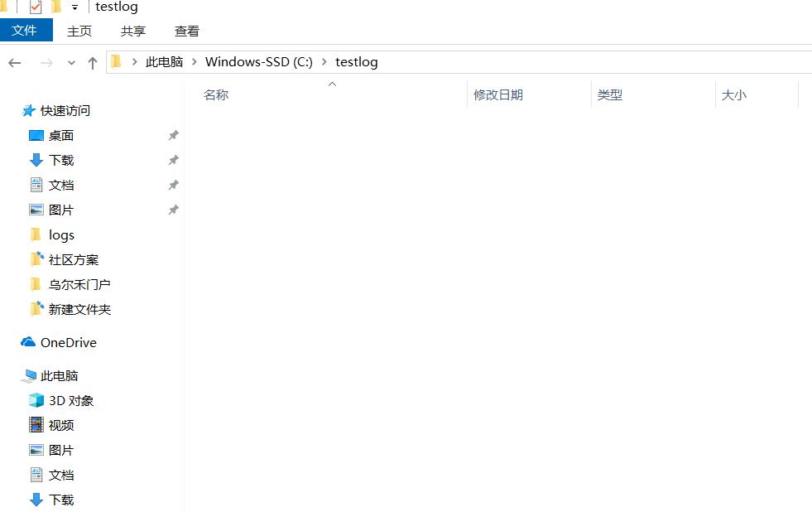Viewport: 812px width, 512px height.
Task: Click the 新建文件夹 folder icon
Action: coord(36,309)
